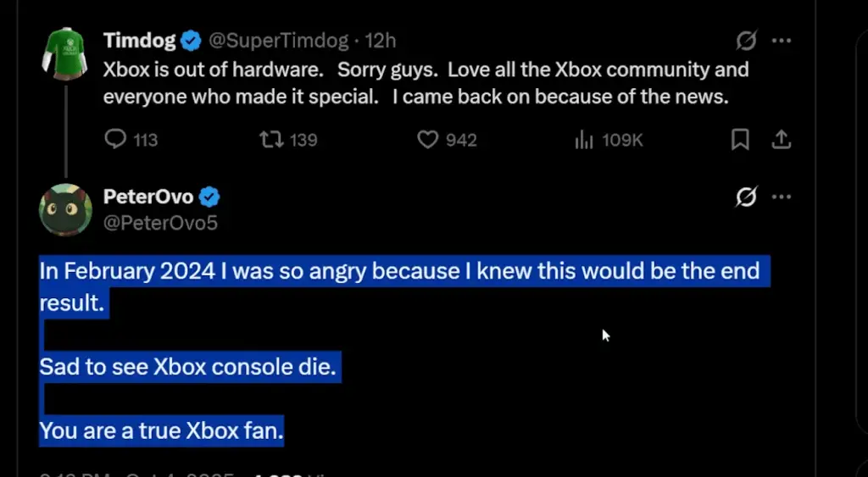868x477 pixels.
Task: Open the PeterOvo display name link
Action: click(148, 197)
